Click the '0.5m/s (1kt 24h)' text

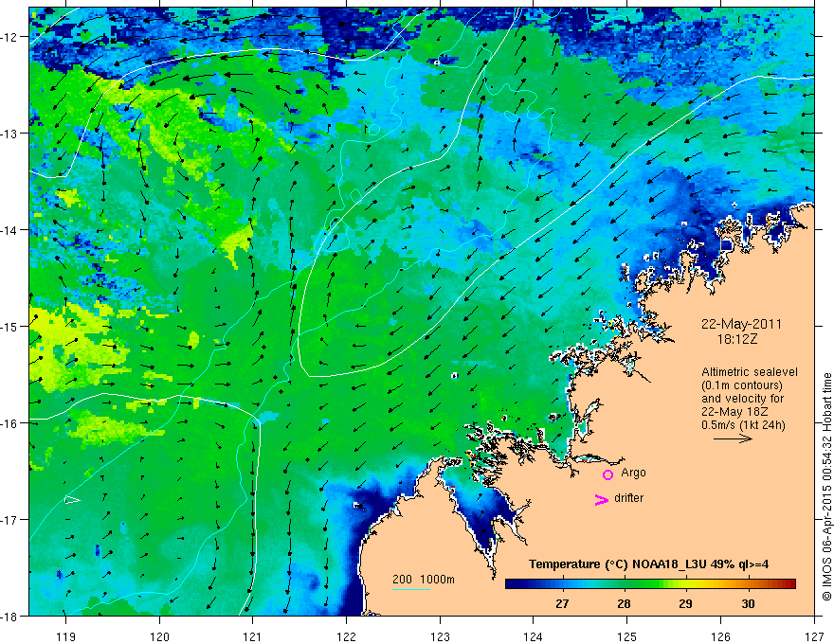(x=743, y=425)
